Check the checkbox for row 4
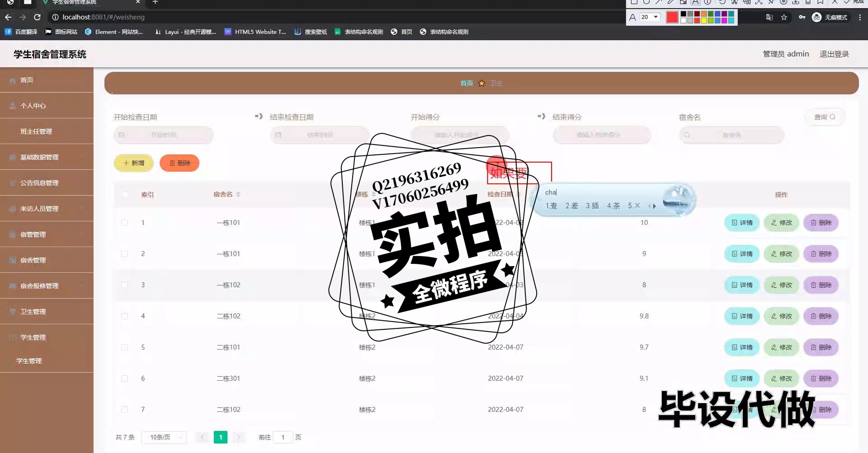The height and width of the screenshot is (453, 868). [124, 316]
